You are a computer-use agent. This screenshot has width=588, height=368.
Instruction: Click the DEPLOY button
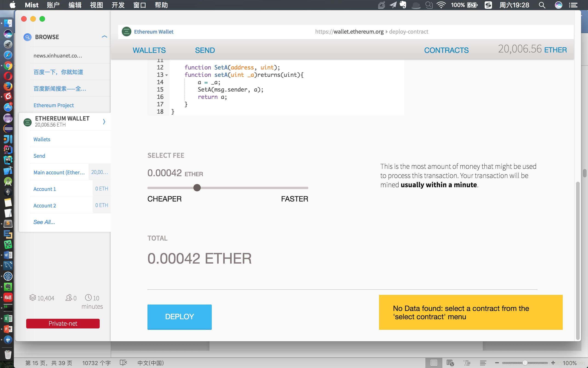(x=179, y=317)
